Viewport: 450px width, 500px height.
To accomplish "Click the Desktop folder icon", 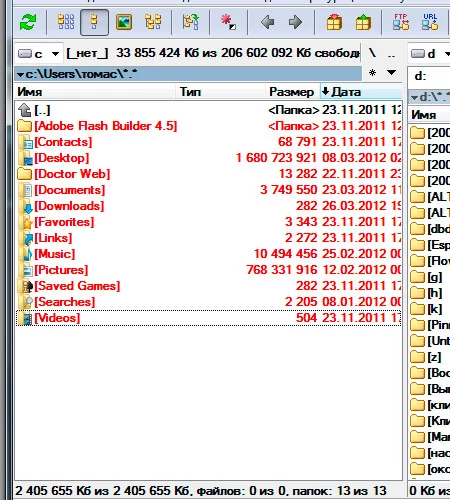I will click(25, 158).
